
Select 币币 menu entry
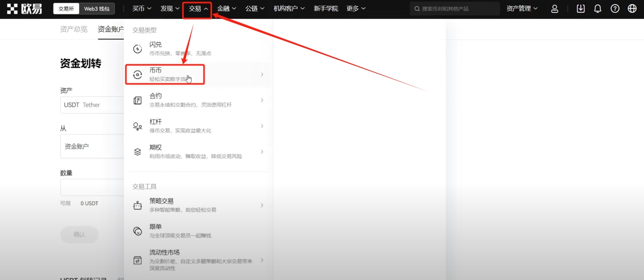tap(198, 75)
